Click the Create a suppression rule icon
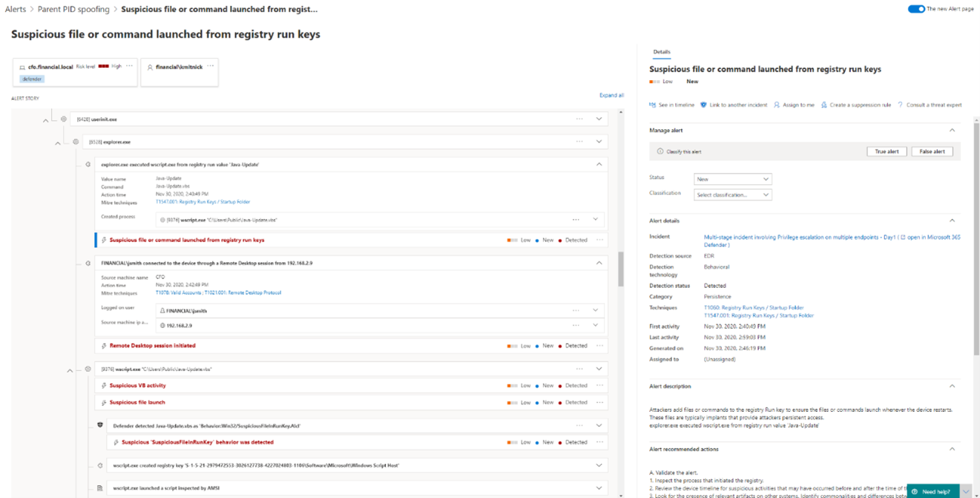This screenshot has height=498, width=980. (x=823, y=105)
